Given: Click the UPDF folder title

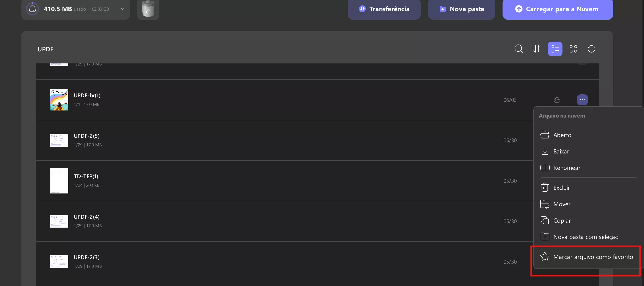Looking at the screenshot, I should [45, 49].
